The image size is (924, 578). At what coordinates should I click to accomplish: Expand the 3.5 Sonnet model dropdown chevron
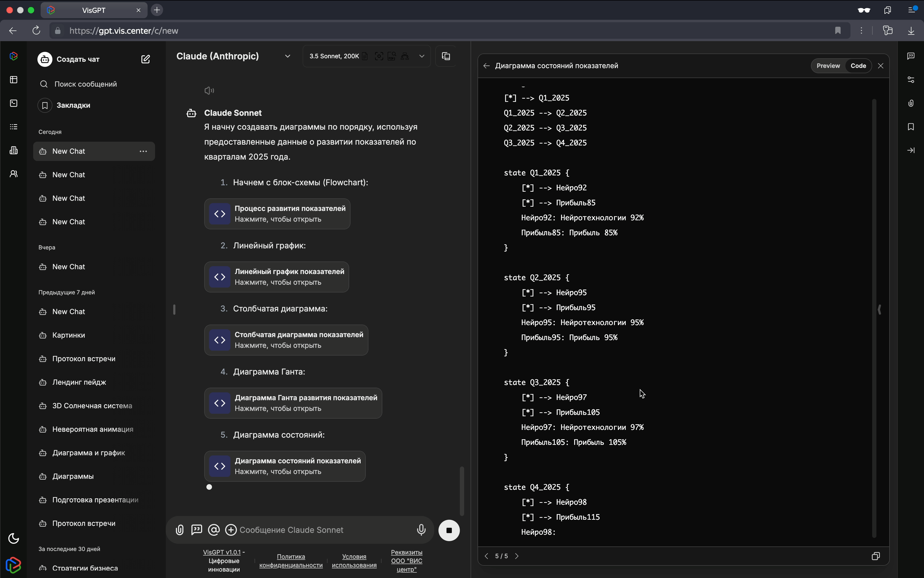pyautogui.click(x=422, y=56)
